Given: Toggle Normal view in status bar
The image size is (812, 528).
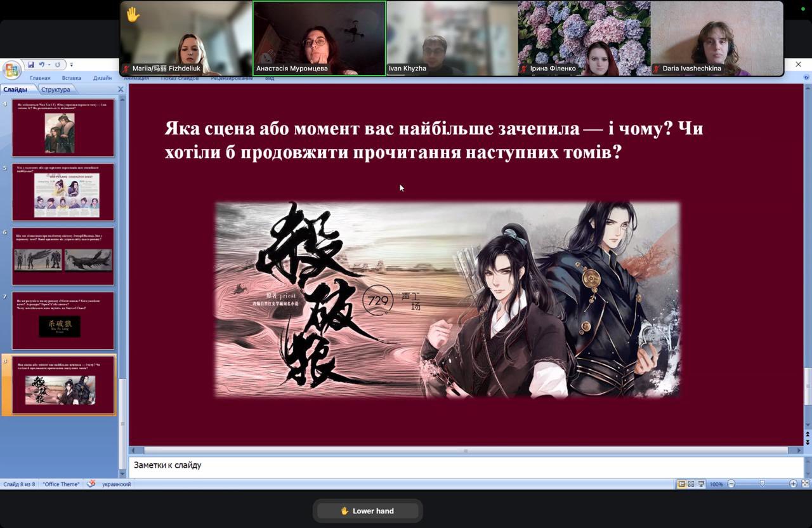Looking at the screenshot, I should tap(681, 484).
